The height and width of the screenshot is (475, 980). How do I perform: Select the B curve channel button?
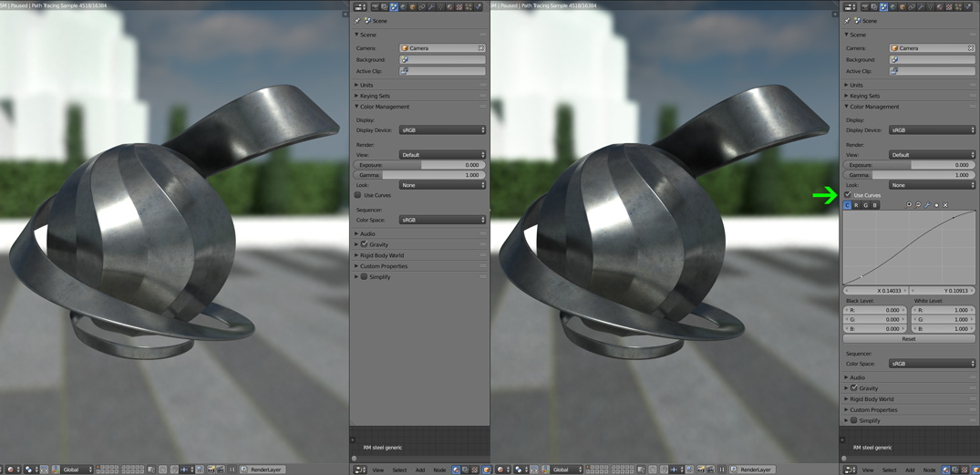[875, 205]
